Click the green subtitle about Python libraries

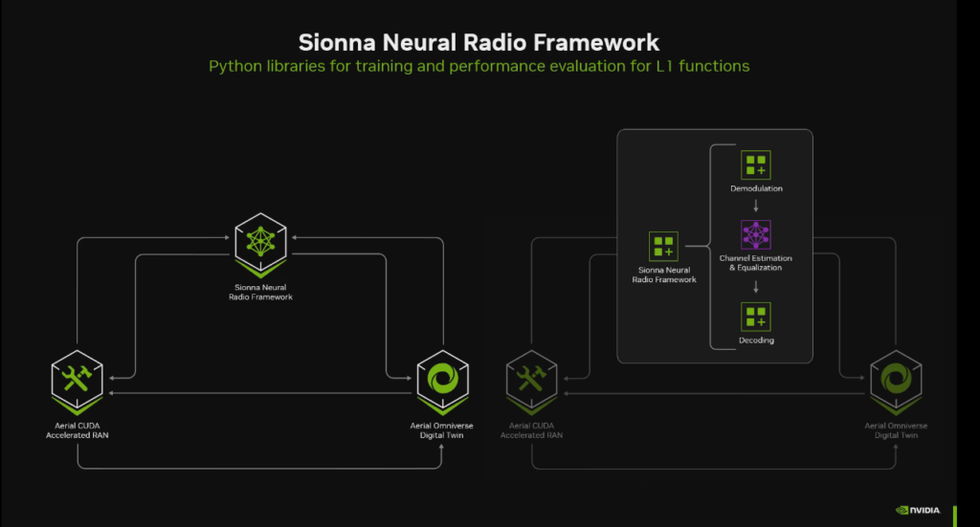479,66
